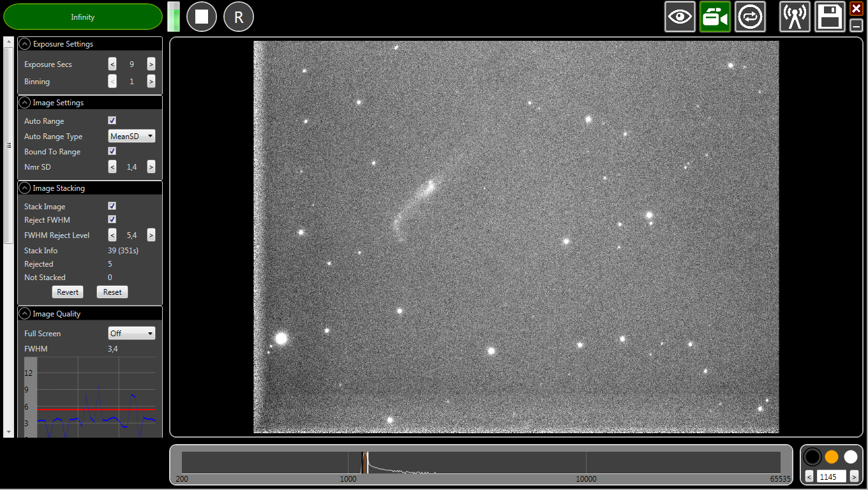The width and height of the screenshot is (868, 490).
Task: Click the FWHM history graph
Action: tap(90, 397)
